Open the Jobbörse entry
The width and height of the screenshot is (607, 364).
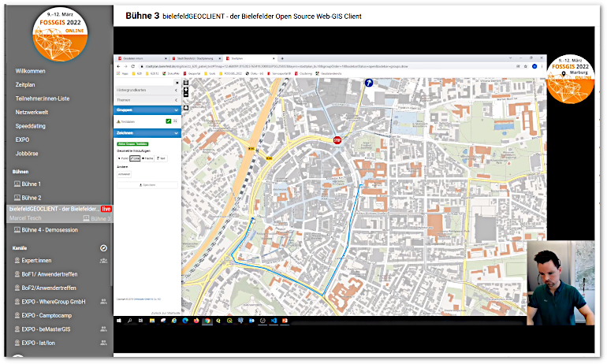[27, 154]
